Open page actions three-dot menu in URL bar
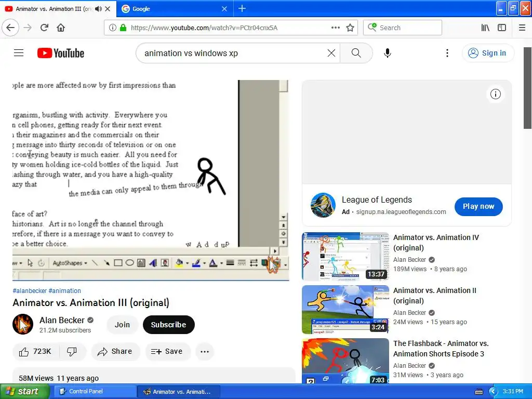 (x=335, y=28)
